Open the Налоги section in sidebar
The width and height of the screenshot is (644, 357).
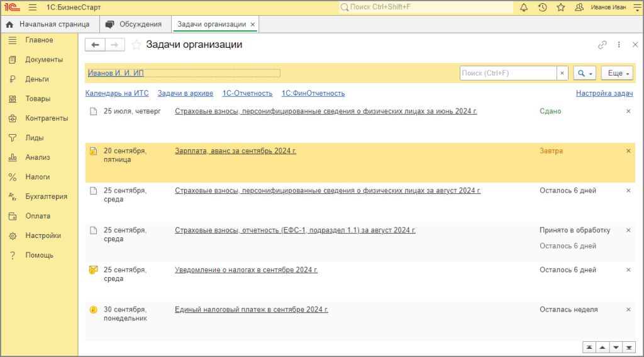coord(37,177)
